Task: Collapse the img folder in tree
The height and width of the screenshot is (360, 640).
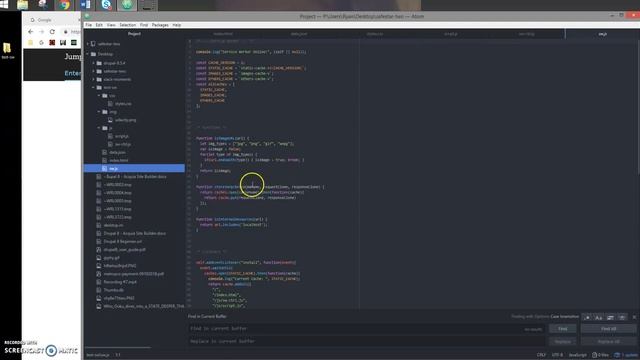Action: 99,112
